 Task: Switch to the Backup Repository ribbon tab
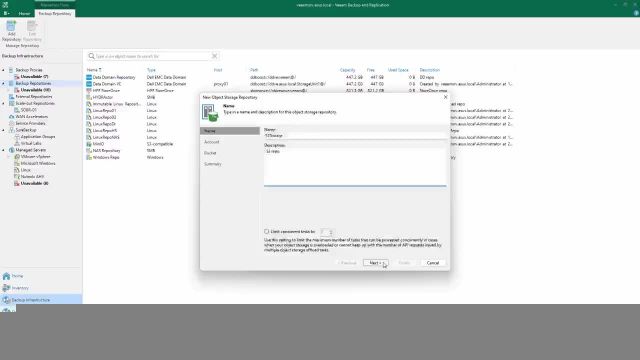(55, 13)
